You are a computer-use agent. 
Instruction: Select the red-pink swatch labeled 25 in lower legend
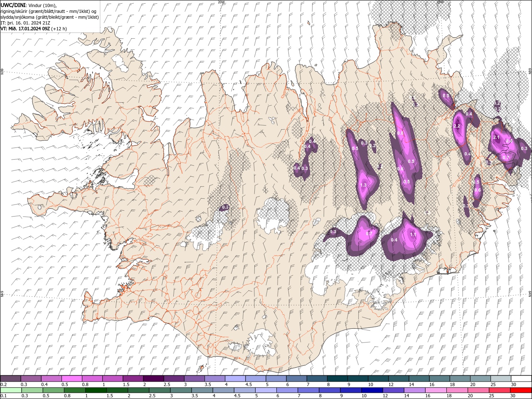click(500, 390)
